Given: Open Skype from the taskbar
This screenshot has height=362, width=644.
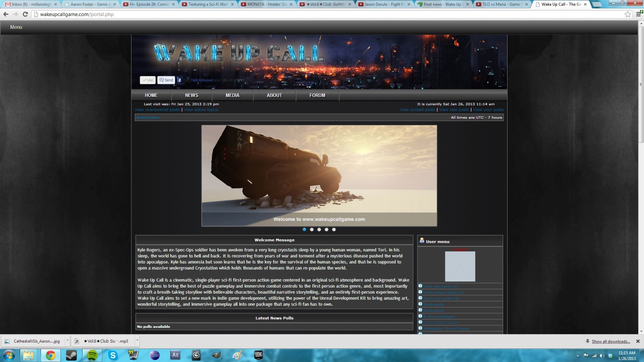Looking at the screenshot, I should coord(113,355).
